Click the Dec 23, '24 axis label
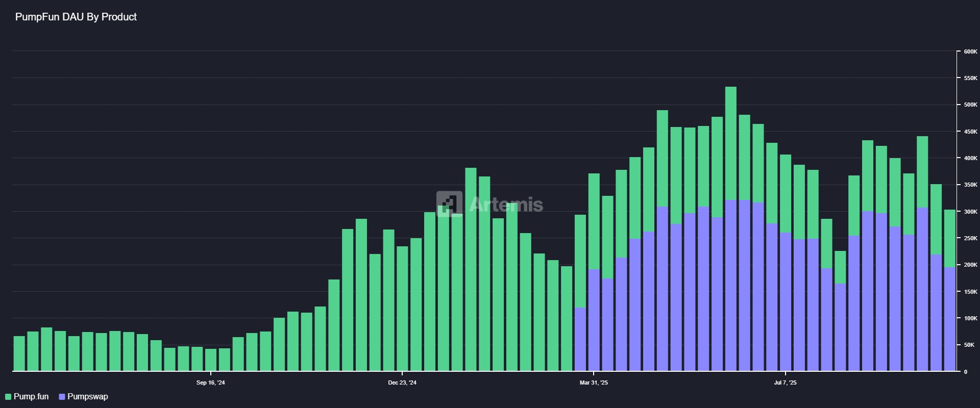The width and height of the screenshot is (980, 408). [402, 382]
